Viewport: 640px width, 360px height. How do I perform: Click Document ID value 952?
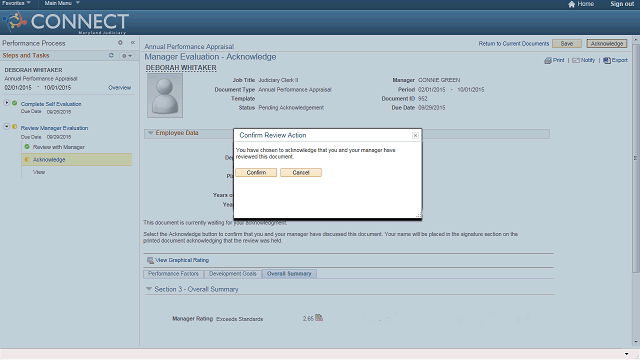tap(422, 99)
